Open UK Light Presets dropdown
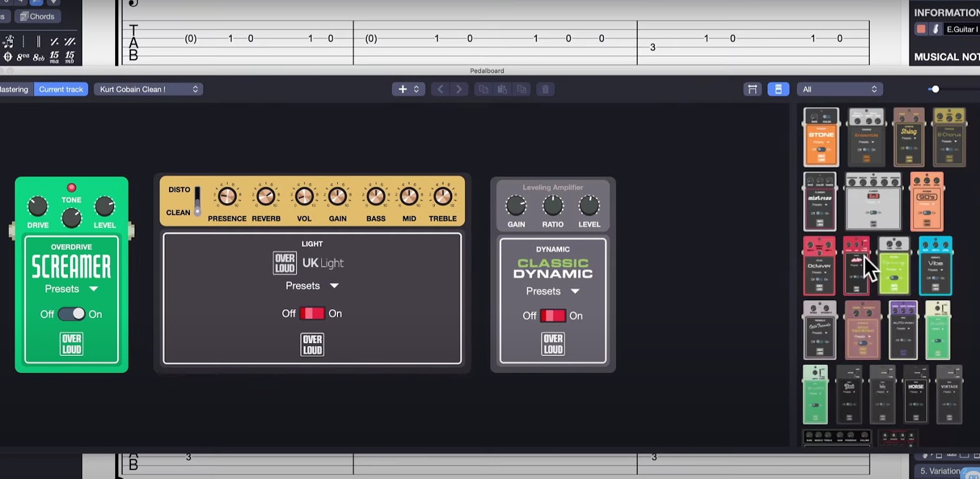Viewport: 980px width, 479px height. 312,286
